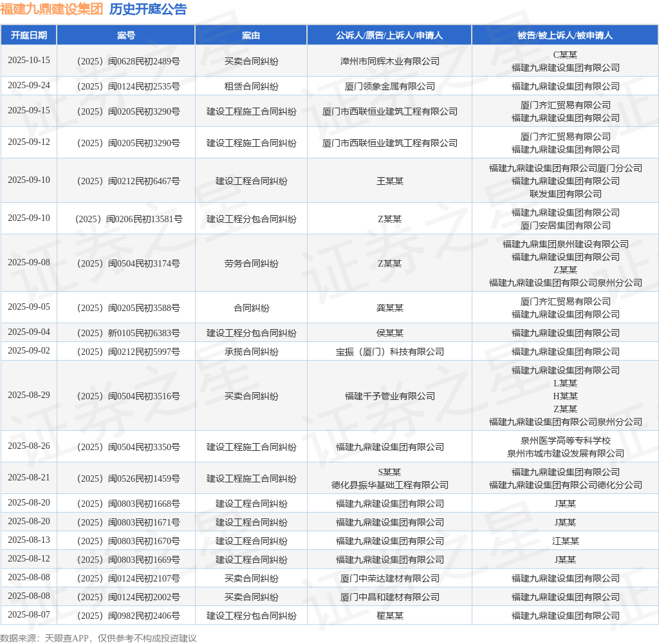Click the 数据来源 天眼查APP footer note

coord(98,638)
